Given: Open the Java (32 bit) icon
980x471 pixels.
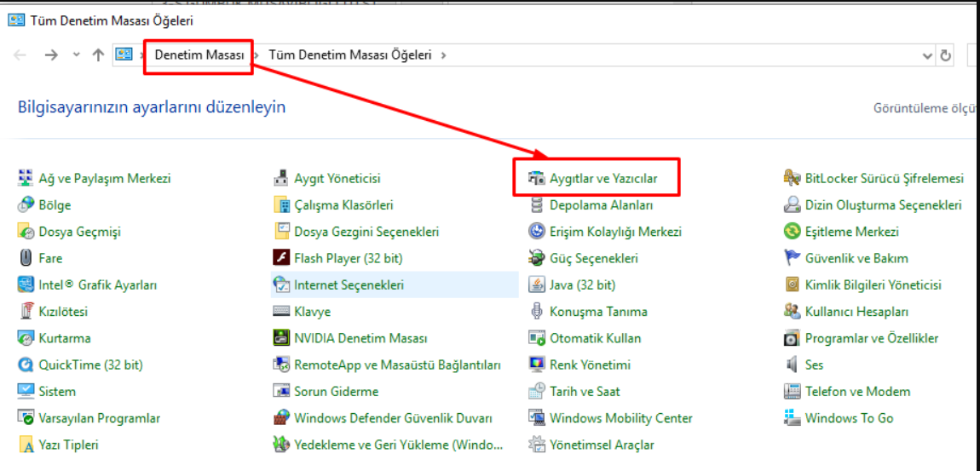Looking at the screenshot, I should 537,284.
